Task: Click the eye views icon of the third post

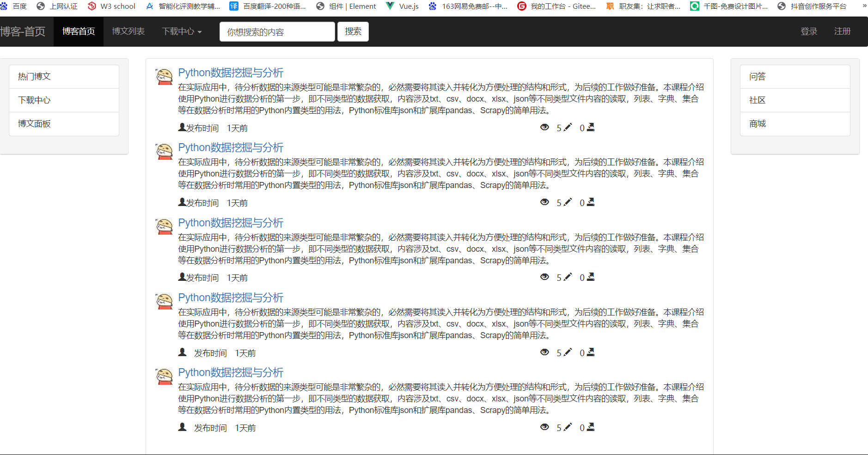Action: (x=544, y=277)
